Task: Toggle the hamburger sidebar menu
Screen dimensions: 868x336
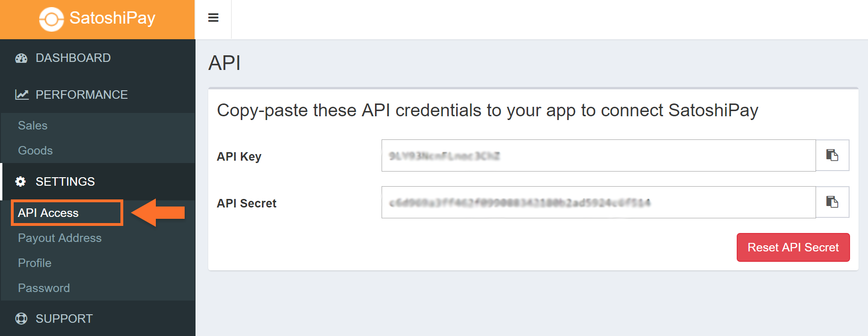Action: [x=213, y=18]
